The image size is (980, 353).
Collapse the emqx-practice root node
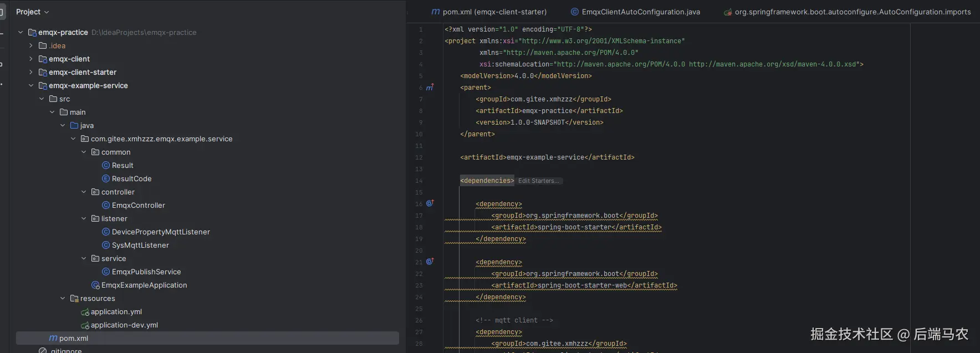[x=21, y=32]
